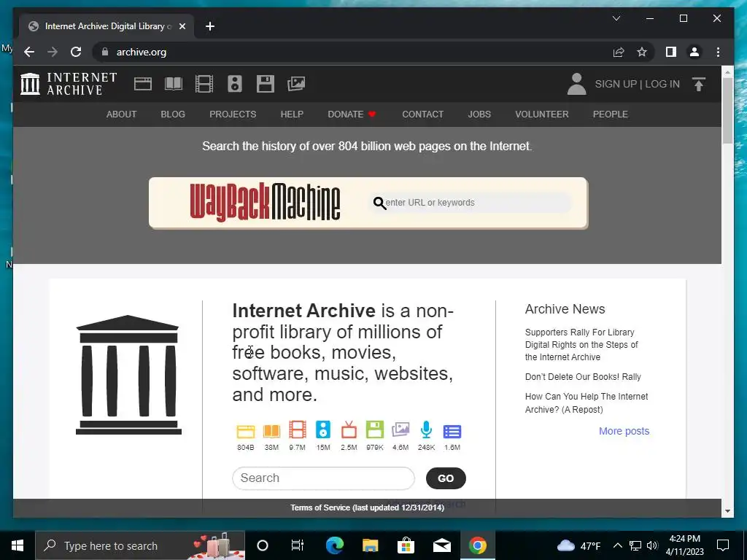Open the Images icon in top bar
This screenshot has height=560, width=747.
point(296,84)
